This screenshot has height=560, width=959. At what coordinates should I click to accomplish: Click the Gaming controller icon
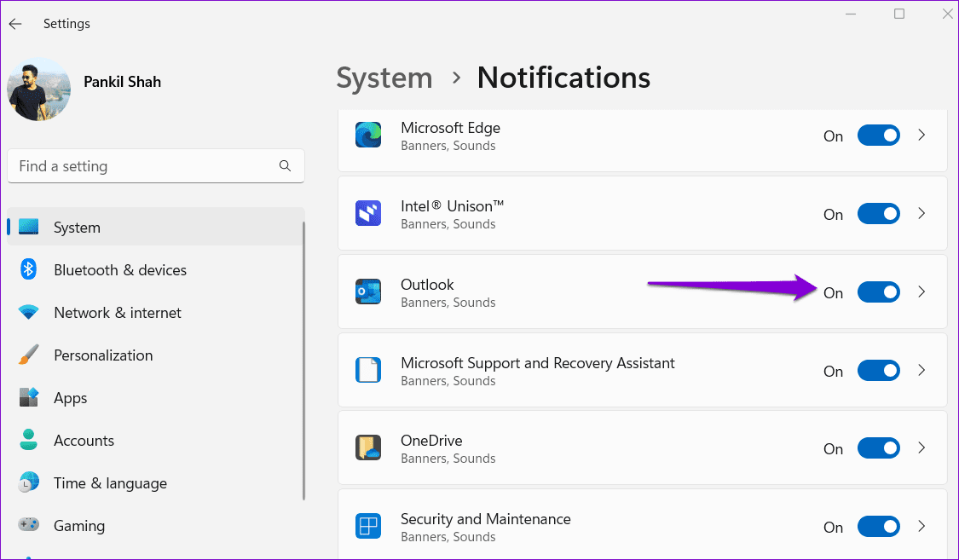pyautogui.click(x=28, y=524)
